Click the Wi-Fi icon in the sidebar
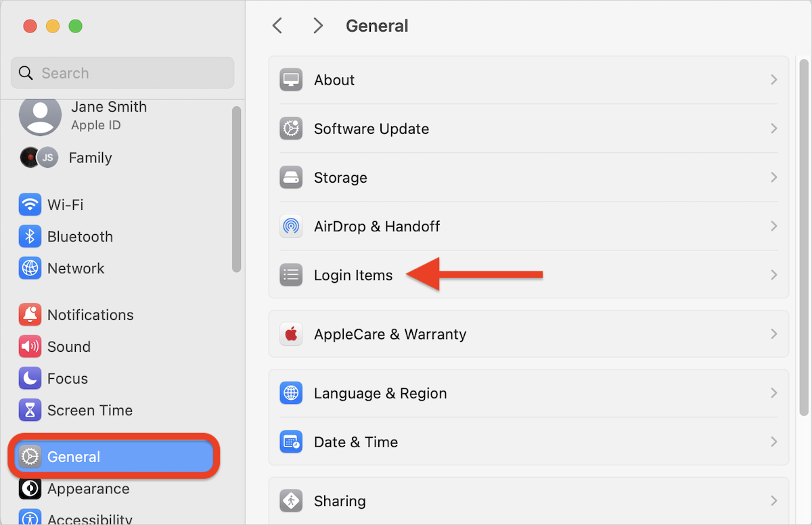This screenshot has width=812, height=525. pos(30,204)
